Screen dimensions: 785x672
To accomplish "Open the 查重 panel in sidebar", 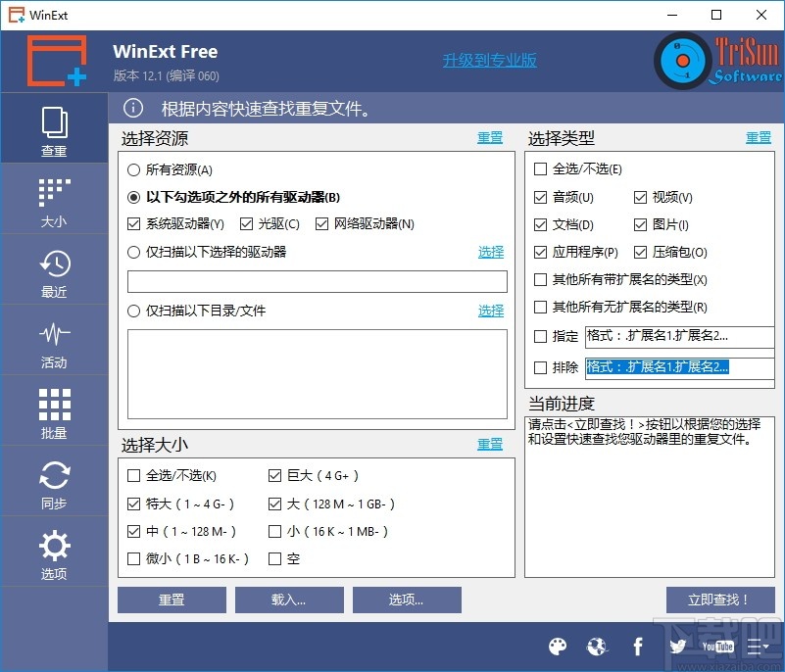I will (54, 127).
